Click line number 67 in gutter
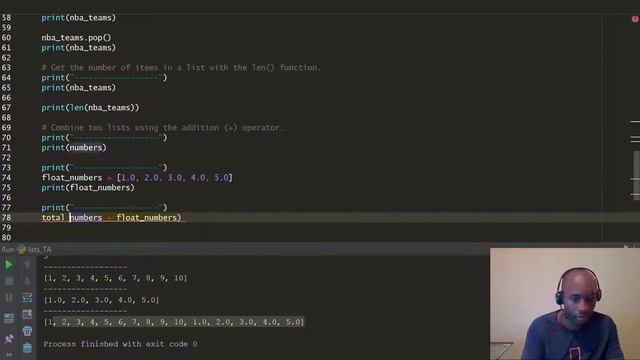Image resolution: width=640 pixels, height=360 pixels. coord(6,108)
